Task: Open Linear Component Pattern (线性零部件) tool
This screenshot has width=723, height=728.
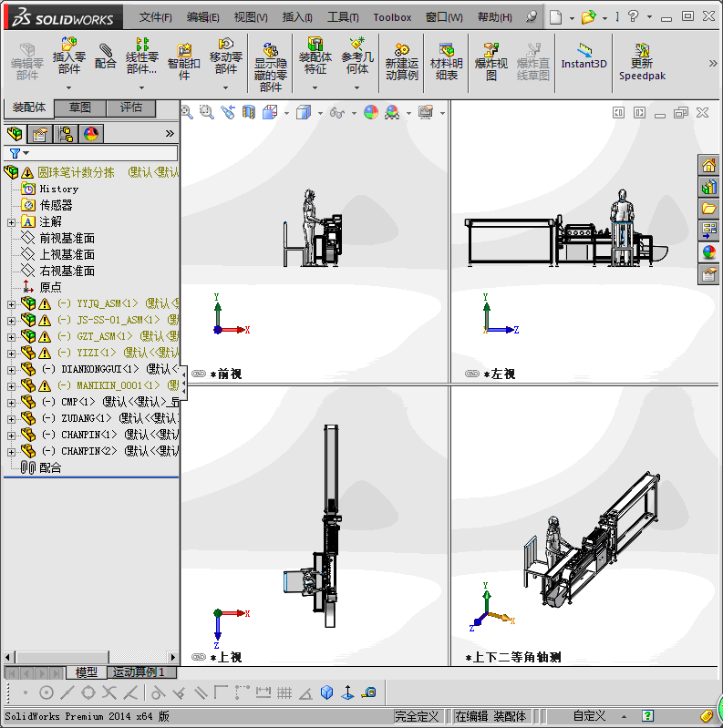Action: [141, 56]
